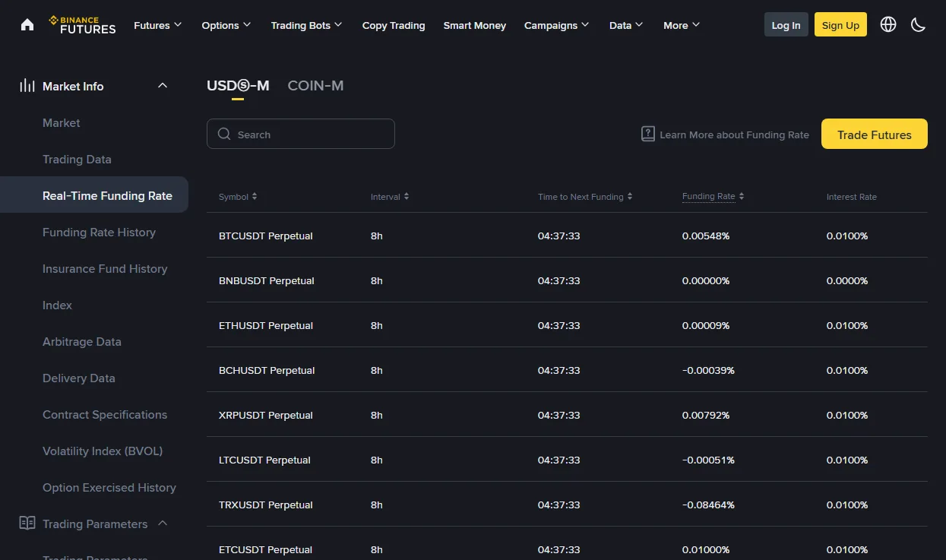Sort by Time to Next Funding arrows
Image resolution: width=946 pixels, height=560 pixels.
tap(630, 196)
